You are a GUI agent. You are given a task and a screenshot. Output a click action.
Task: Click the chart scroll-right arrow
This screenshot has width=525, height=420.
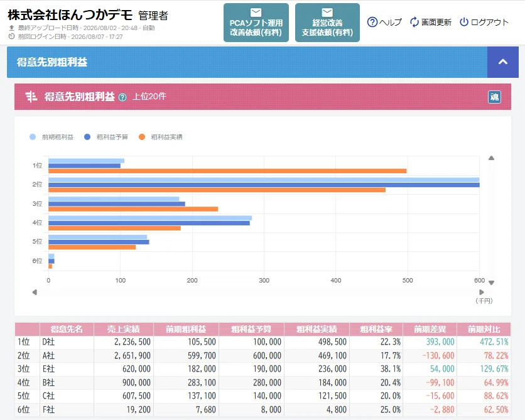click(x=482, y=292)
